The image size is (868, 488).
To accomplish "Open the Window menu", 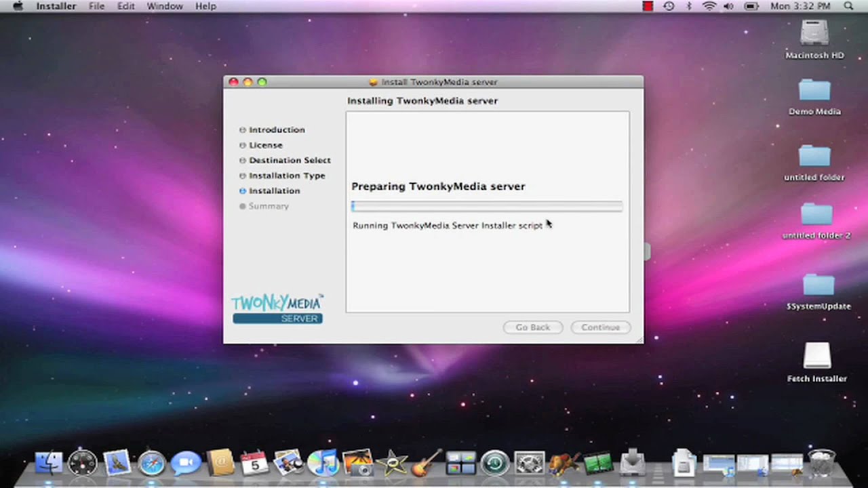I will 165,6.
